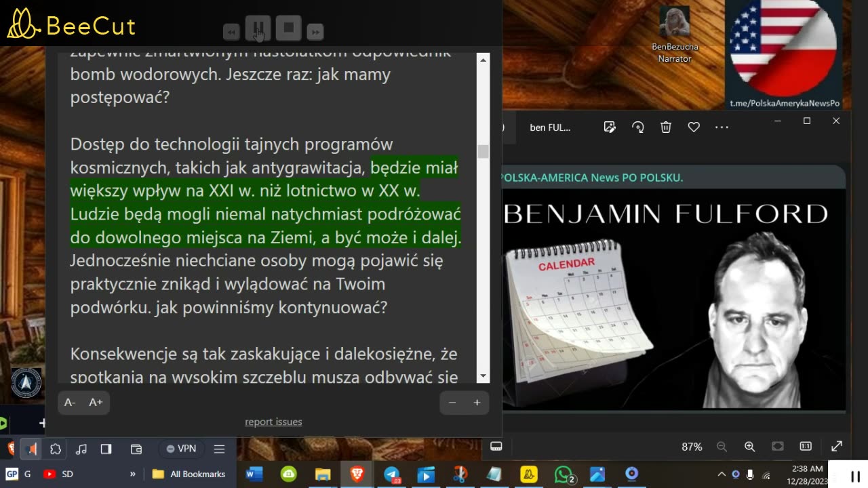Open the Brave hamburger main menu

219,449
